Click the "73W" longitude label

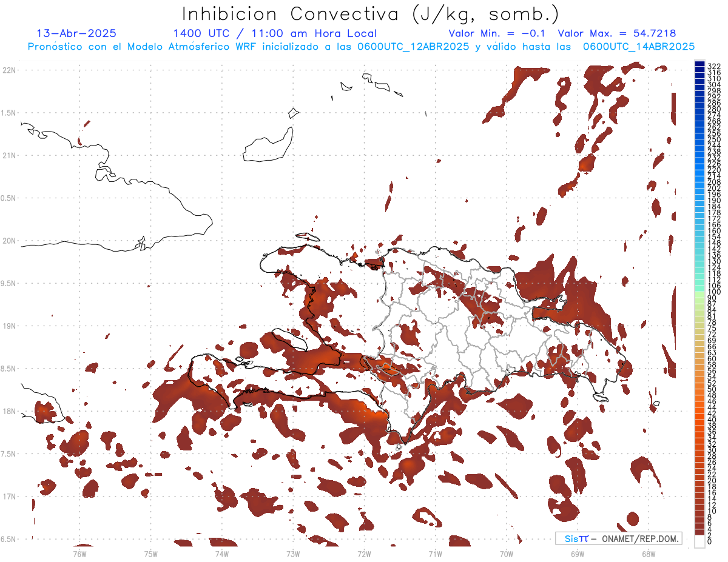click(x=293, y=553)
